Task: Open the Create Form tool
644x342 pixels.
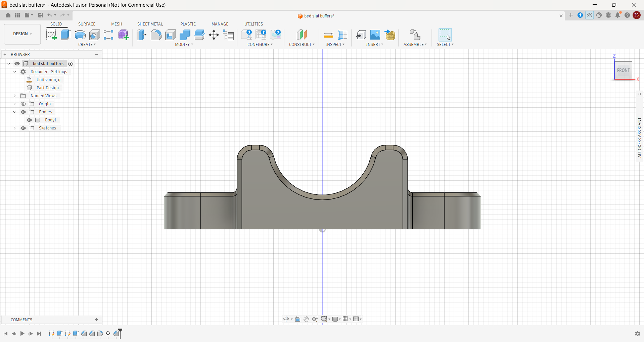Action: [123, 35]
